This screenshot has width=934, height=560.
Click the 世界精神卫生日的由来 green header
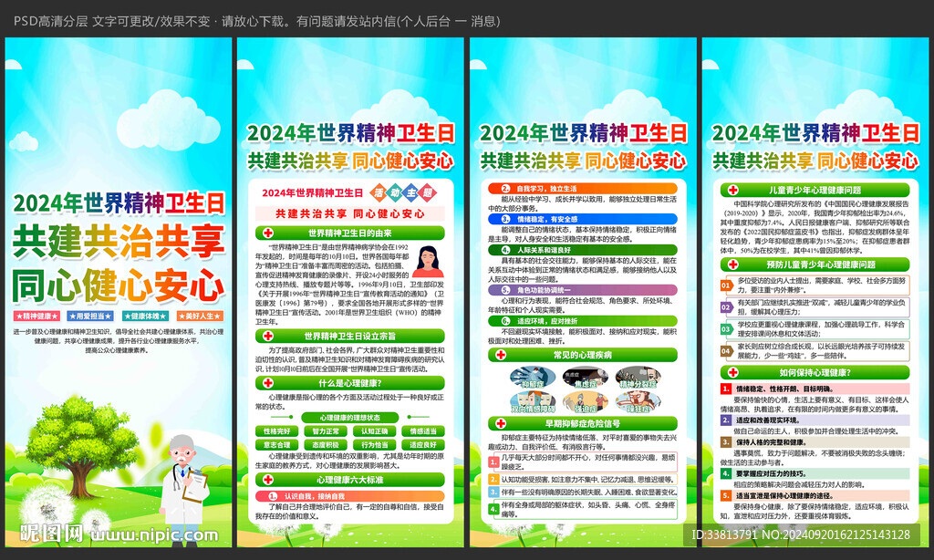[349, 233]
